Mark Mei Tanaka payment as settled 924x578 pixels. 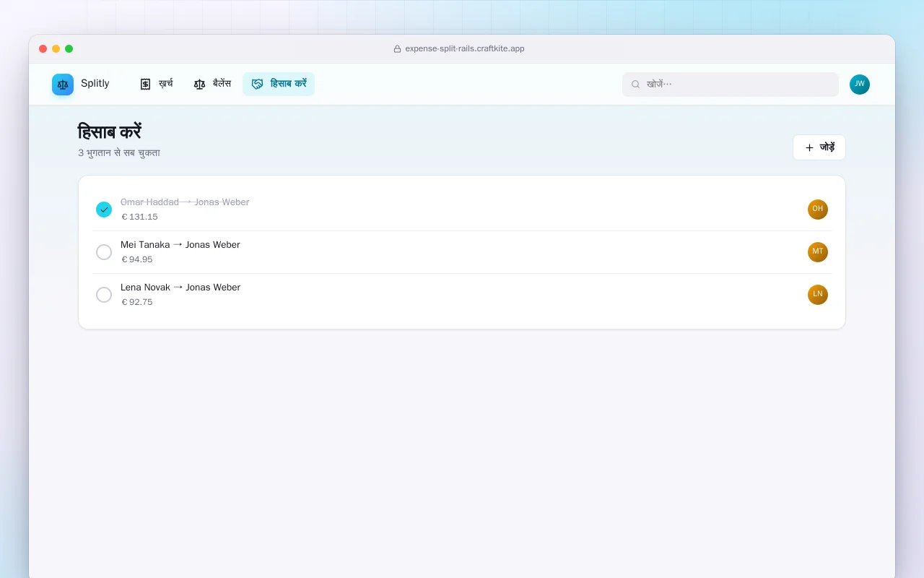(x=104, y=252)
